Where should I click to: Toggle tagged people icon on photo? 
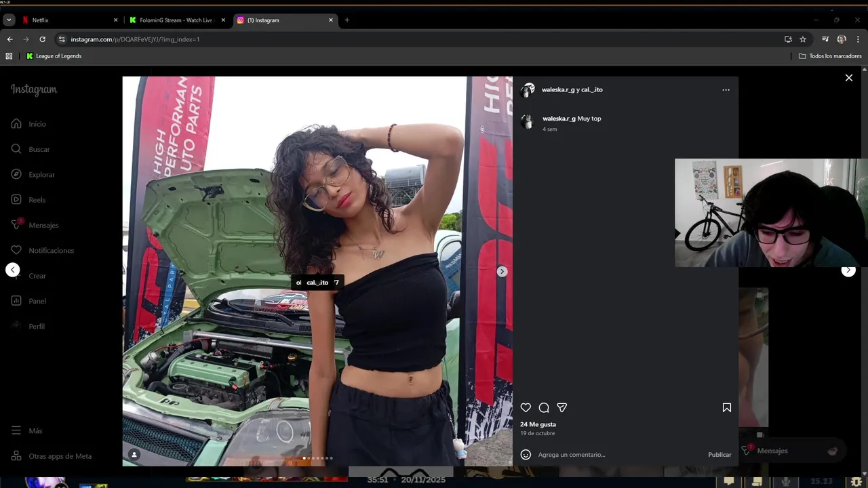click(x=134, y=455)
